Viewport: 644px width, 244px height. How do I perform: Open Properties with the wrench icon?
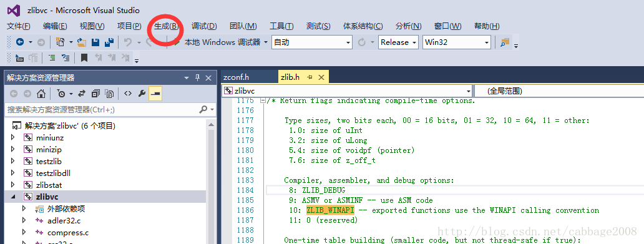click(x=142, y=94)
